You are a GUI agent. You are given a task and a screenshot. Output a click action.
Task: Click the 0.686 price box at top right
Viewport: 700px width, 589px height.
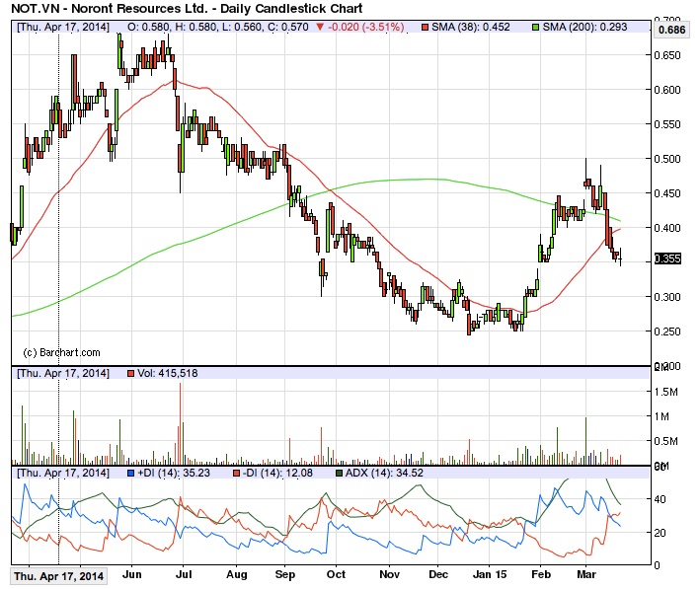pos(671,30)
